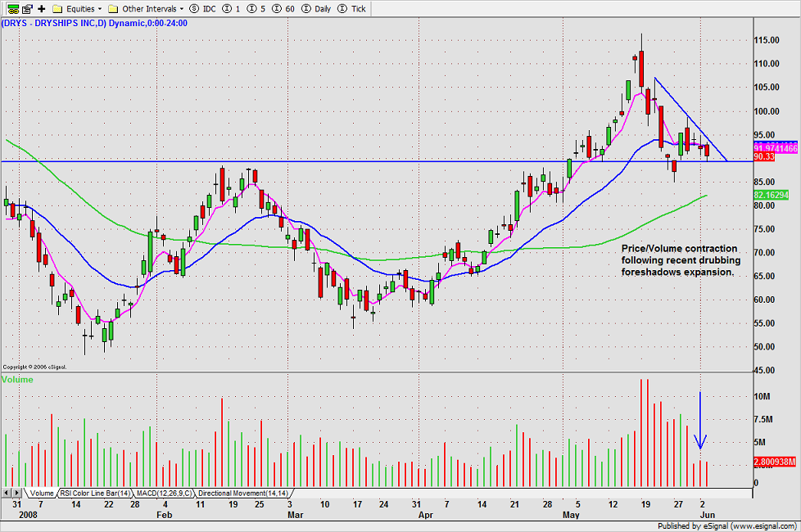Click the tab scroll left arrow
This screenshot has height=532, width=801.
point(6,494)
